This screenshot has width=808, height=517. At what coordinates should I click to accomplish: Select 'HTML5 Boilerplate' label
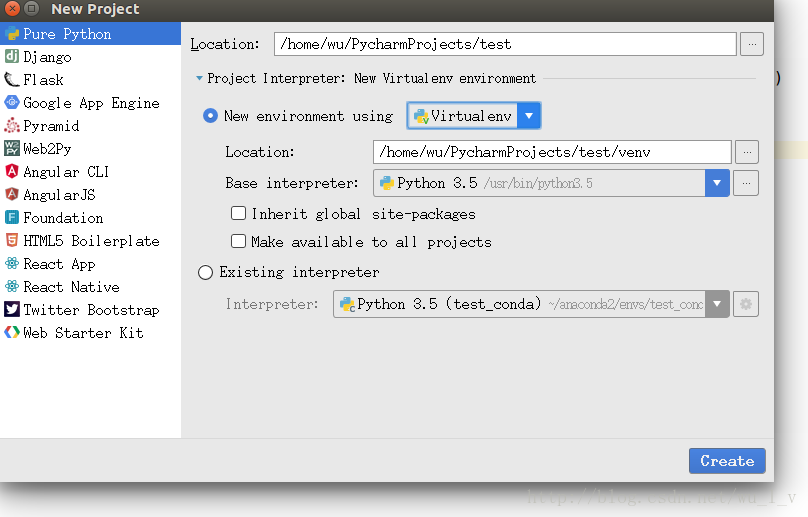91,241
